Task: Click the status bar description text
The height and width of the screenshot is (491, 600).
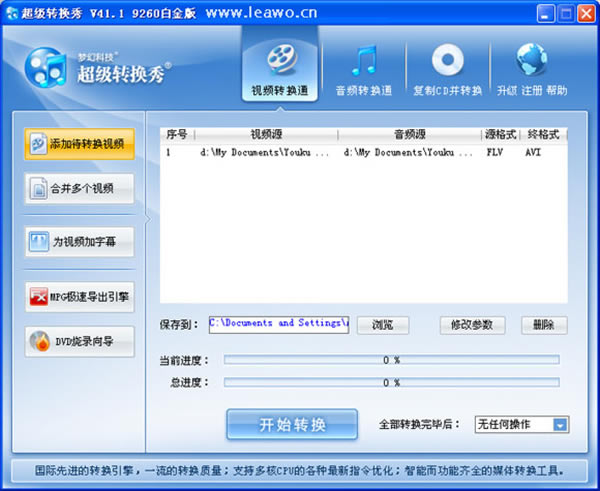Action: pos(299,471)
